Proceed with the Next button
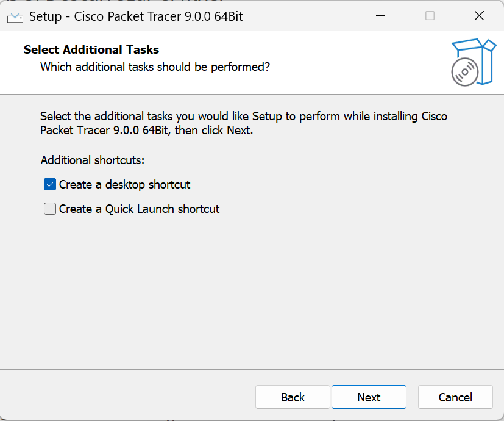This screenshot has height=421, width=504. click(369, 397)
